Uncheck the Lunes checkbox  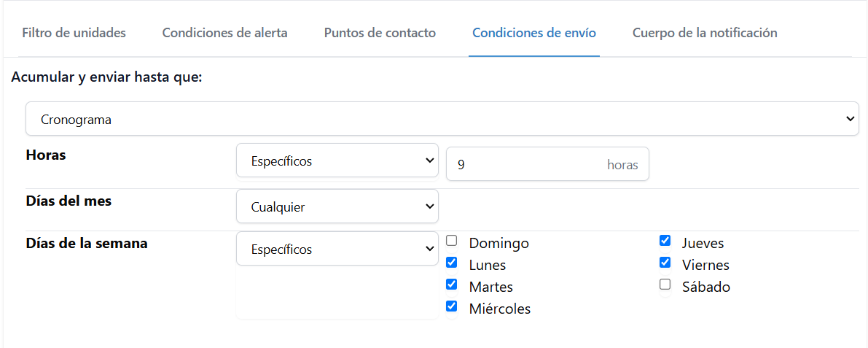click(x=452, y=263)
